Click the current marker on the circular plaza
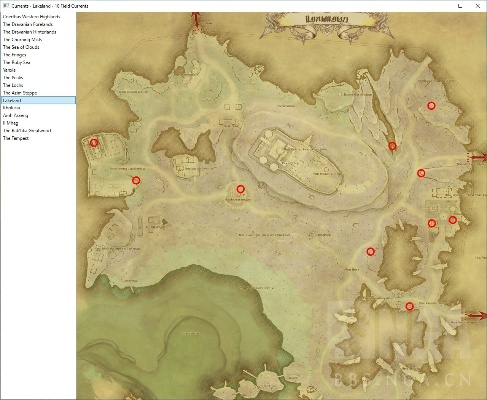Image resolution: width=487 pixels, height=400 pixels. pyautogui.click(x=240, y=189)
